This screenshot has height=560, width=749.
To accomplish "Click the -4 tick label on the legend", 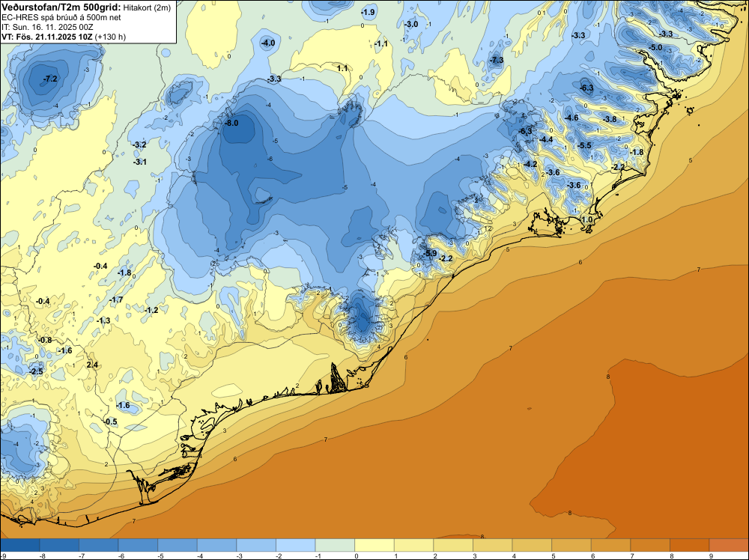I will (200, 556).
